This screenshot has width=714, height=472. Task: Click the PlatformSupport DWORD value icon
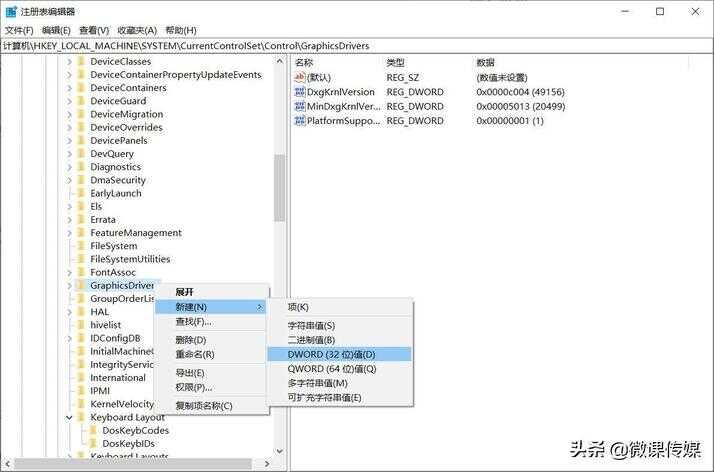[300, 121]
